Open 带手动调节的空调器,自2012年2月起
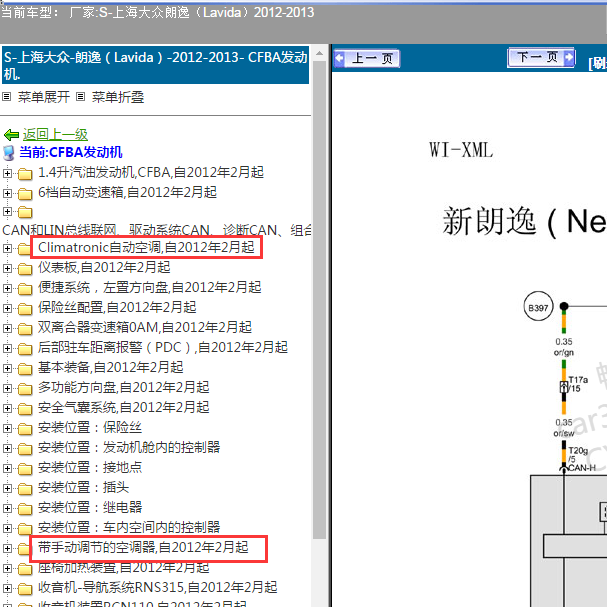 coord(143,547)
